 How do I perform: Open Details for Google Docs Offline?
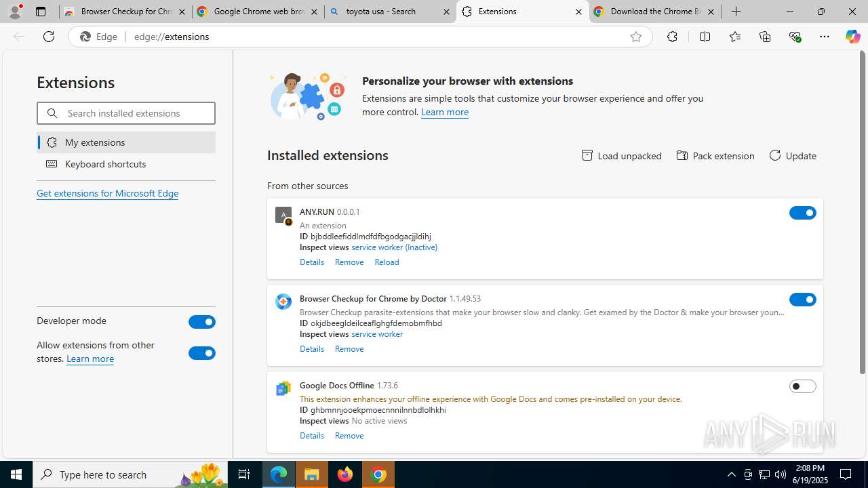point(312,436)
